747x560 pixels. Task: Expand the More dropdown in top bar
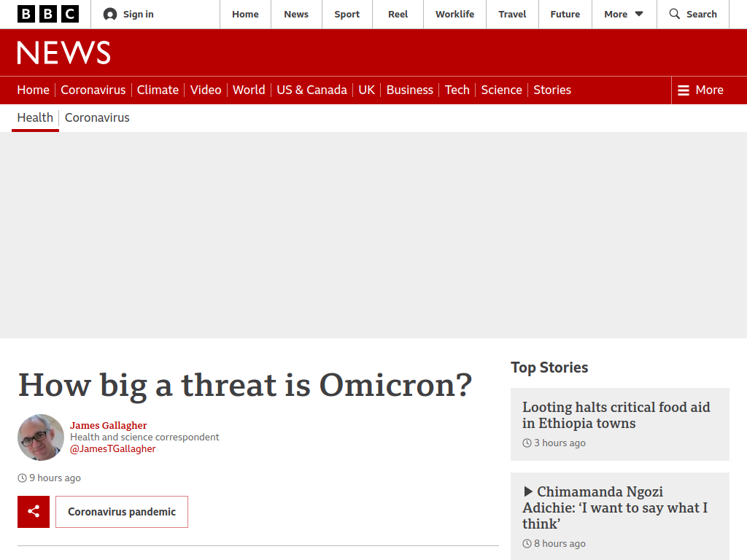tap(624, 15)
